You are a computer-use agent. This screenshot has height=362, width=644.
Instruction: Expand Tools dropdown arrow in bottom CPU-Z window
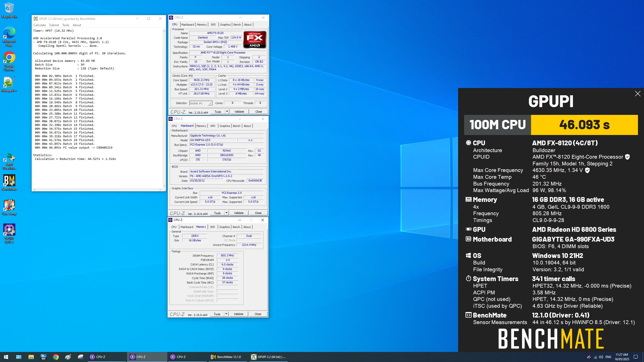[x=226, y=314]
